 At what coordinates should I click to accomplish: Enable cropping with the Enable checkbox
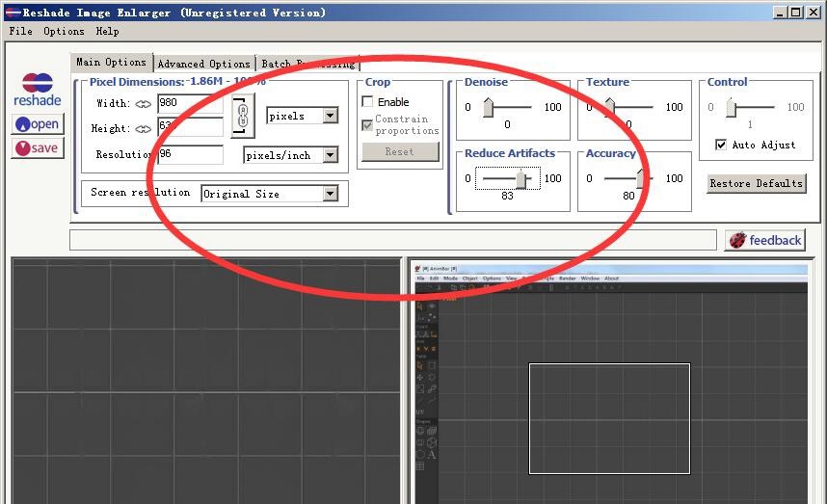pyautogui.click(x=367, y=101)
